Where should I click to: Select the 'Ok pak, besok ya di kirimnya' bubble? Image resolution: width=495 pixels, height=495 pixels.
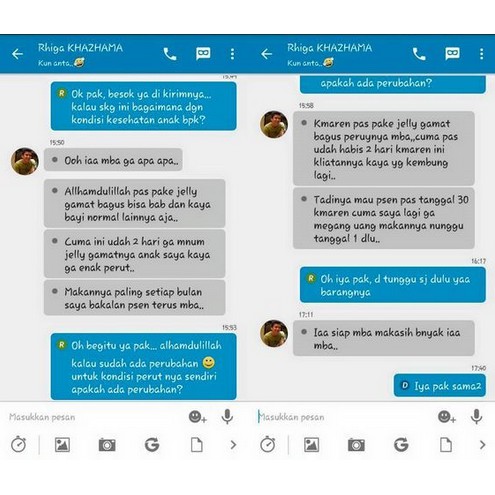(144, 106)
